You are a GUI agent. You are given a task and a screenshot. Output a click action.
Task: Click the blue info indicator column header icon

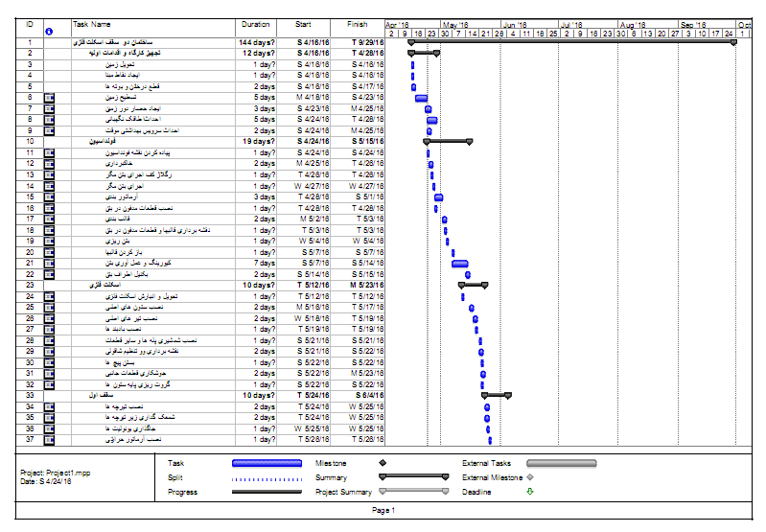(49, 33)
